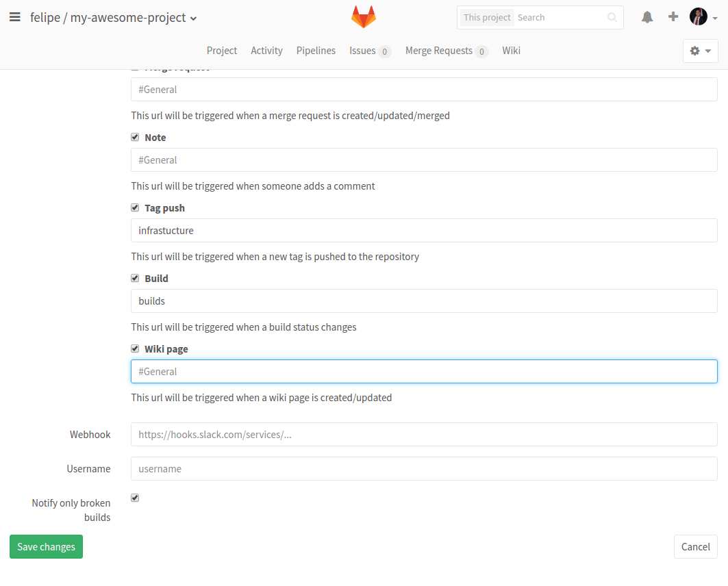Toggle the Build trigger checkbox
The width and height of the screenshot is (728, 586).
[135, 277]
